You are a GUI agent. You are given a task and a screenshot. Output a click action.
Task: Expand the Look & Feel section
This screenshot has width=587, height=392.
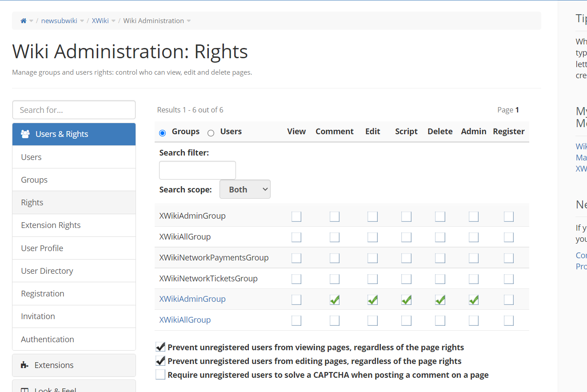[x=74, y=386]
